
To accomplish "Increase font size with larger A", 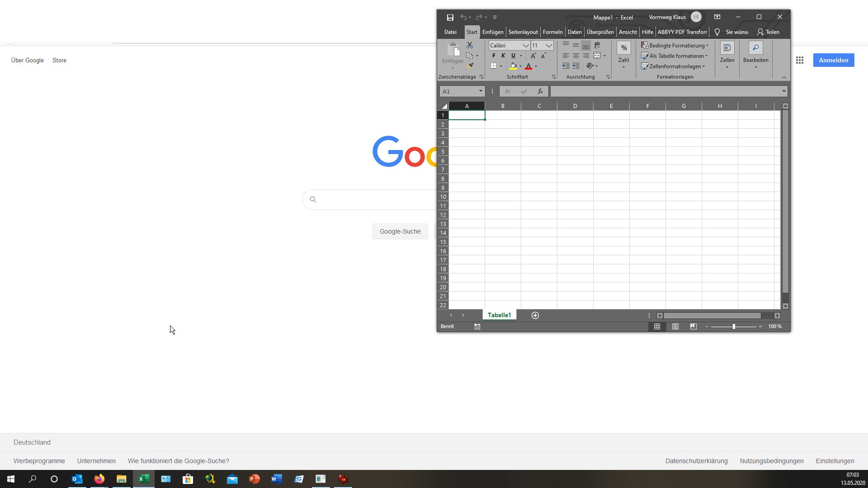I will [533, 56].
